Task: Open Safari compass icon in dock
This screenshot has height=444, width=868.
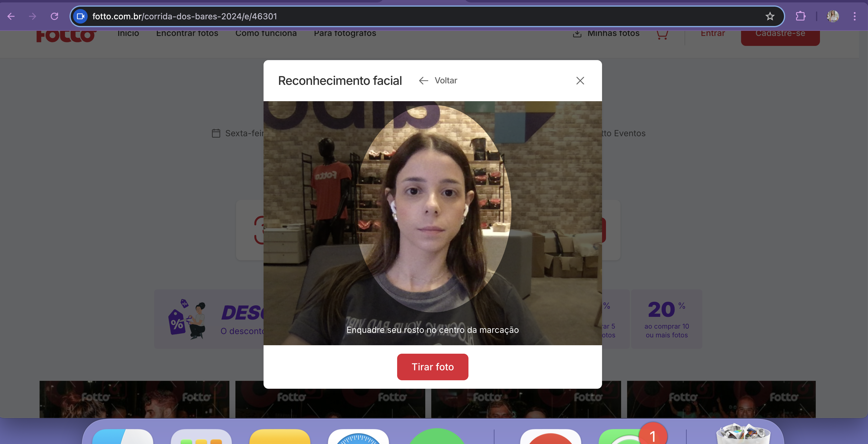Action: (x=358, y=436)
